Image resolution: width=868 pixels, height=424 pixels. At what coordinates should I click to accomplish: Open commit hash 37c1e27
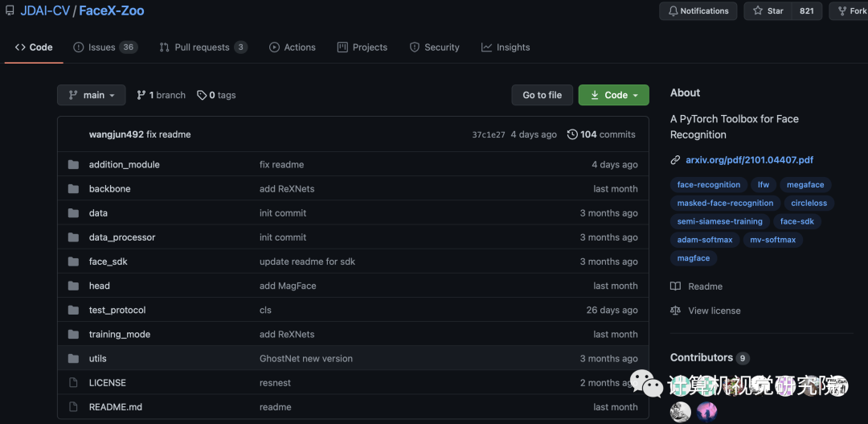489,134
